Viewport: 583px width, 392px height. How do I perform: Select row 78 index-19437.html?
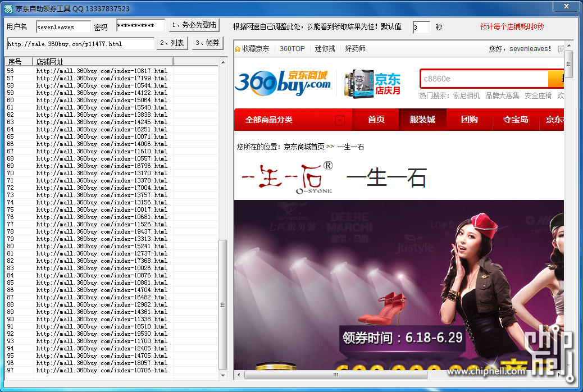click(112, 231)
